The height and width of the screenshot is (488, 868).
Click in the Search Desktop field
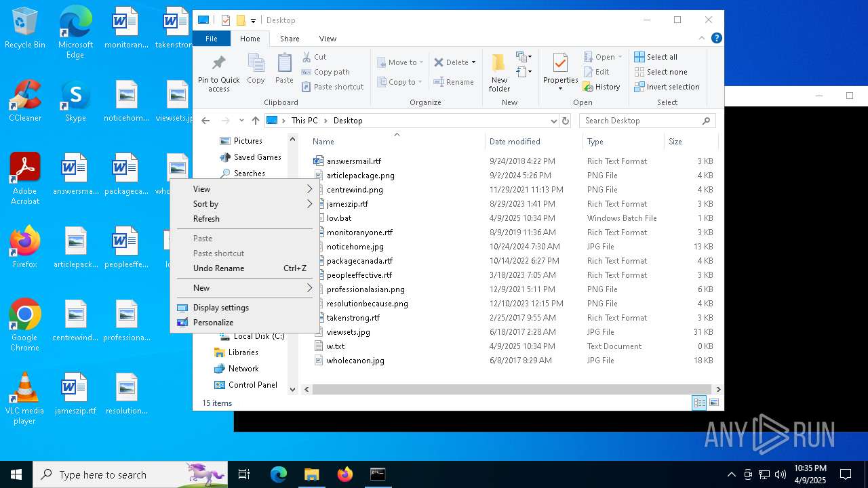[x=647, y=121]
